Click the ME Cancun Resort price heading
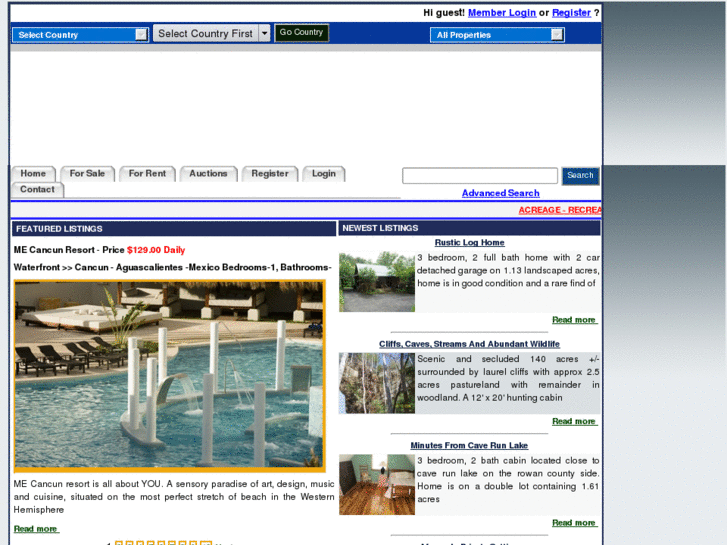This screenshot has width=727, height=545. [99, 250]
